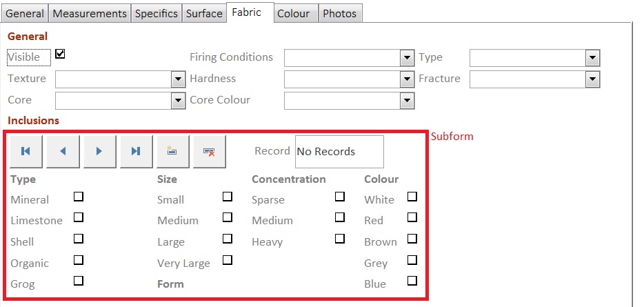Viewport: 644px width, 307px height.
Task: Enable the Heavy concentration checkbox
Action: tap(340, 239)
